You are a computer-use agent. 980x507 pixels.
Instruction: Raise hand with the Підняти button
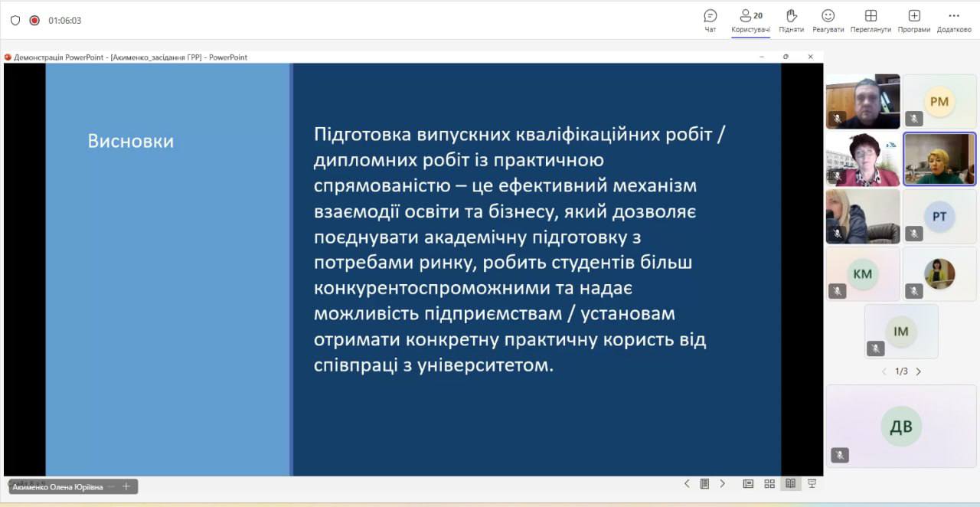(791, 20)
